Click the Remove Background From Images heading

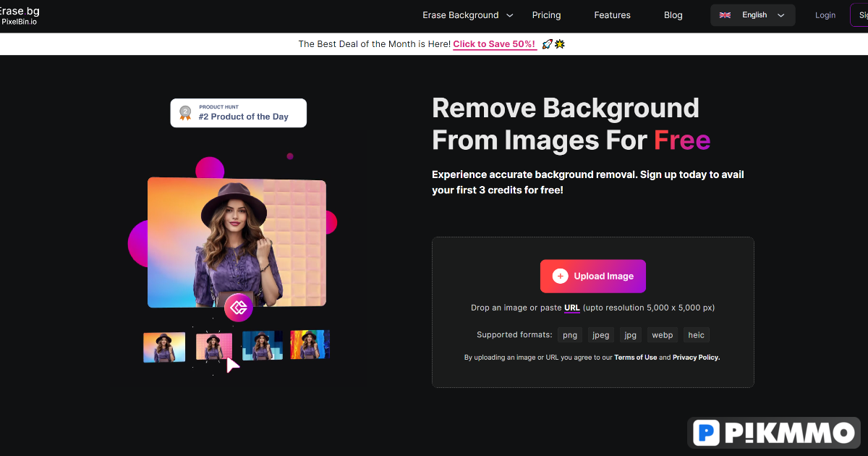571,124
